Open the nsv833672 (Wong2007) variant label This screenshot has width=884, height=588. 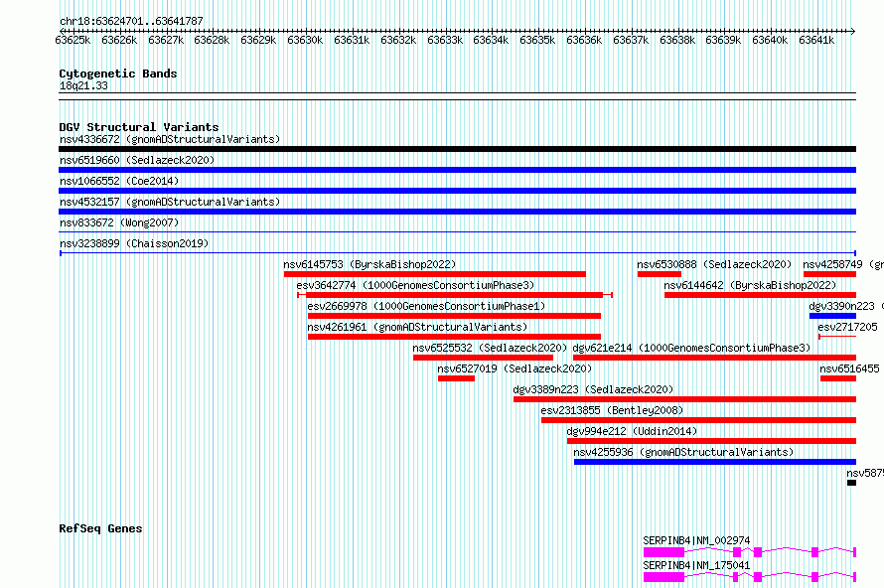click(119, 222)
